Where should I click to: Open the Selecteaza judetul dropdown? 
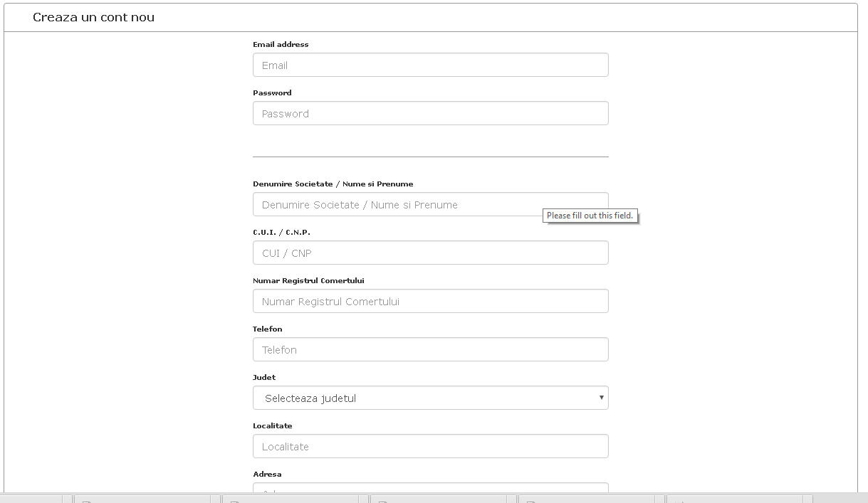430,398
